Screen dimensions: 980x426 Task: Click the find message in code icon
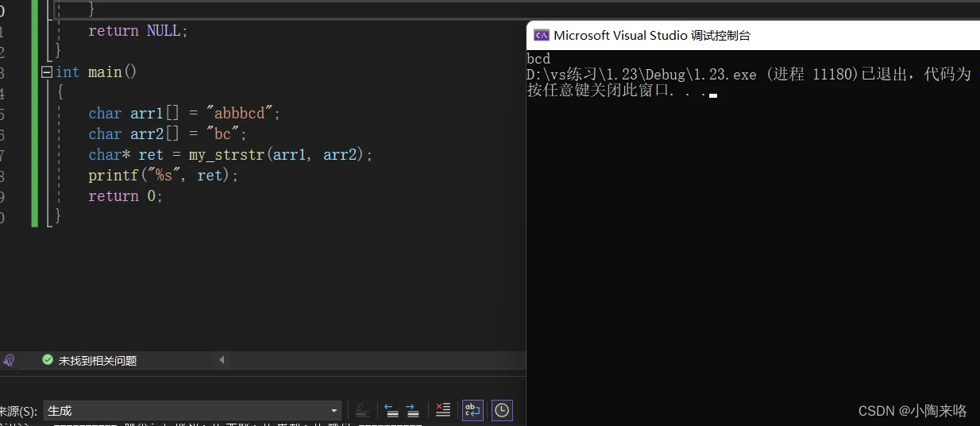362,411
